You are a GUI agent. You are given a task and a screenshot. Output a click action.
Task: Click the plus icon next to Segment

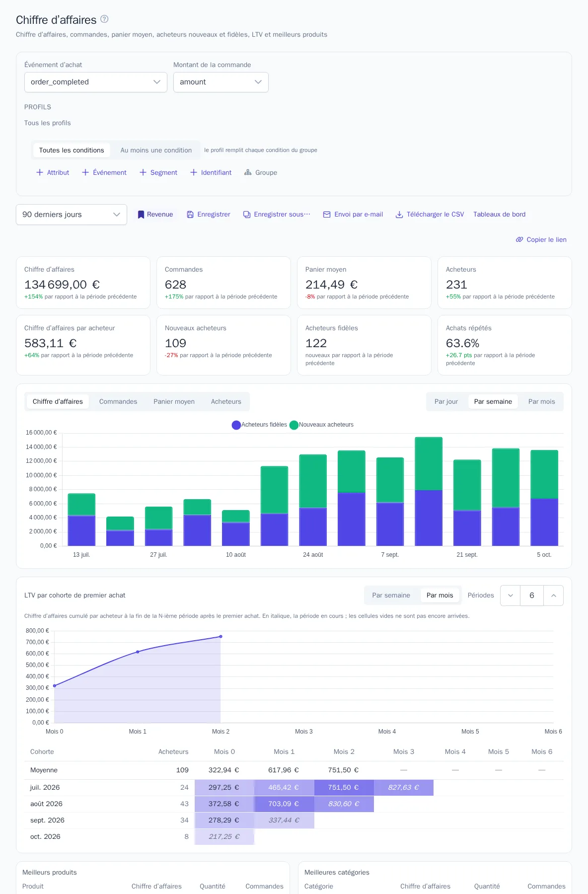coord(143,172)
